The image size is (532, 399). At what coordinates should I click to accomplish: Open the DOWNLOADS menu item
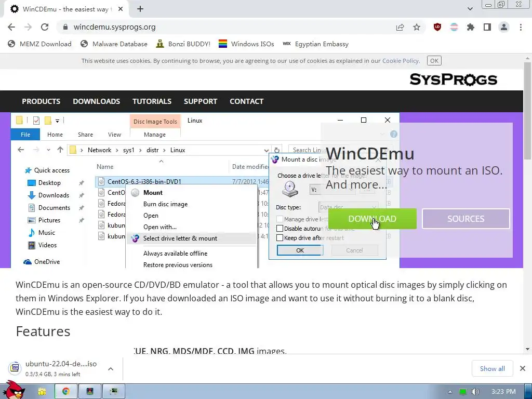point(96,101)
